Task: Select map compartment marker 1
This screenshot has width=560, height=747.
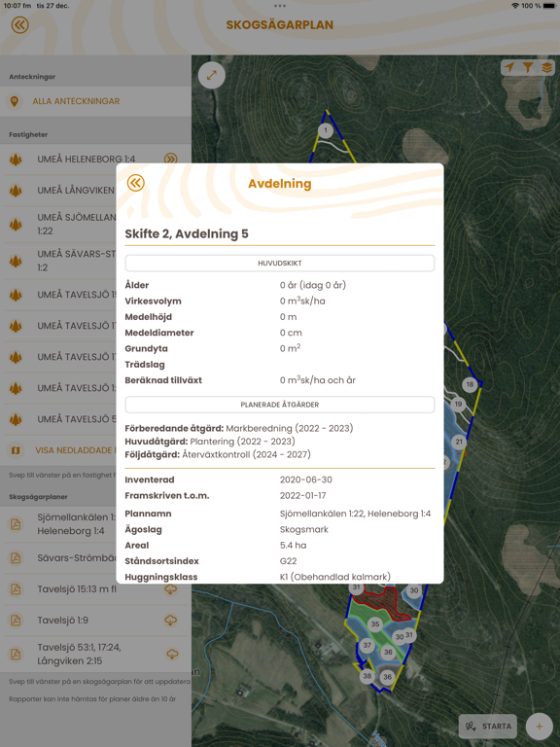Action: point(326,130)
